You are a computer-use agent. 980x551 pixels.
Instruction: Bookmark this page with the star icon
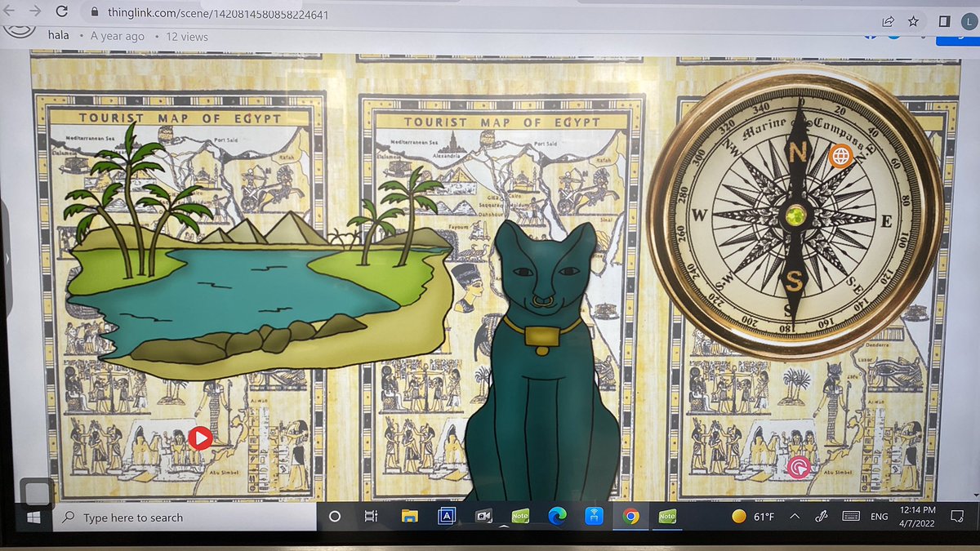pyautogui.click(x=913, y=21)
